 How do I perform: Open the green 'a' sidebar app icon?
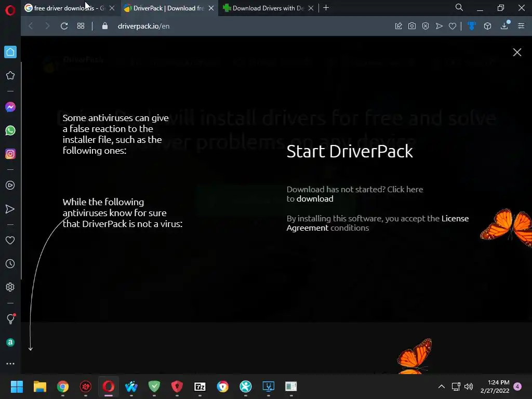[10, 342]
